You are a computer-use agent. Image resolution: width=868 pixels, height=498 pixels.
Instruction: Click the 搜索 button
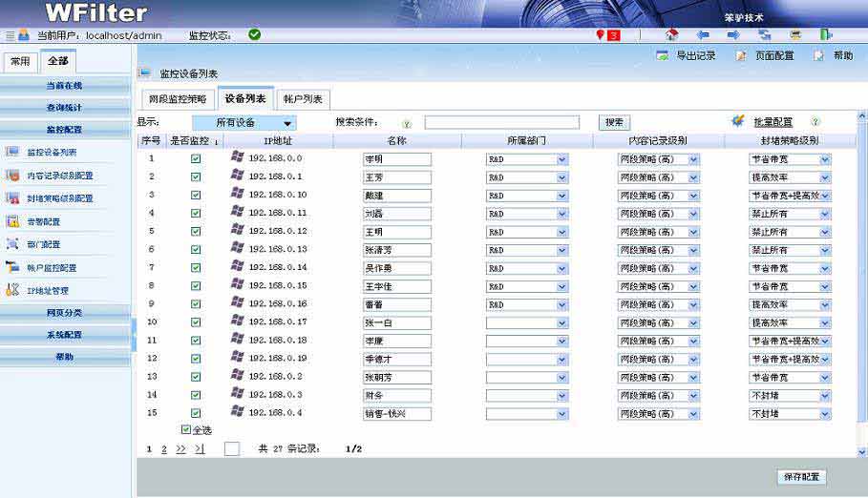click(614, 123)
